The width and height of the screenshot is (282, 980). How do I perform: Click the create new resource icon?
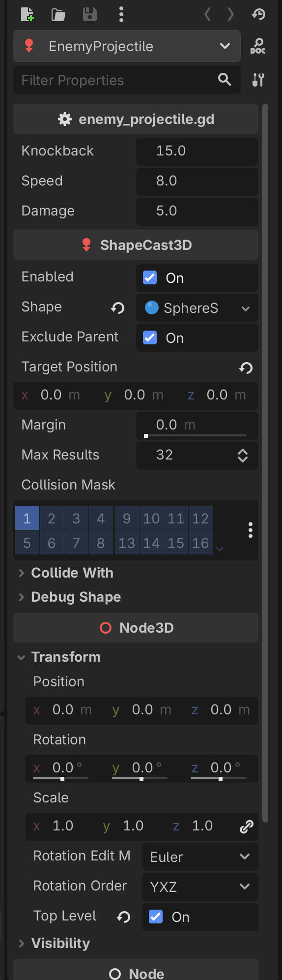(x=28, y=14)
